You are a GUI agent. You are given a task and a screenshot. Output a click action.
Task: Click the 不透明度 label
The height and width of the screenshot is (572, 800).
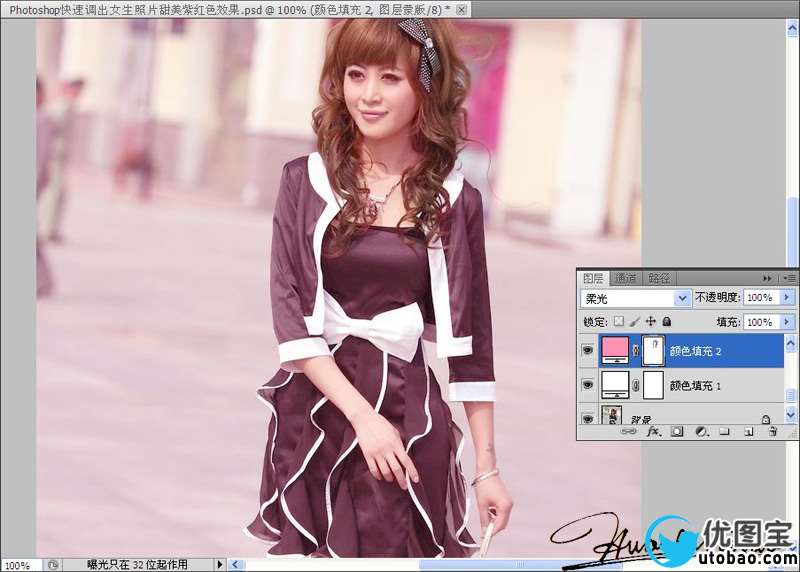(x=717, y=297)
